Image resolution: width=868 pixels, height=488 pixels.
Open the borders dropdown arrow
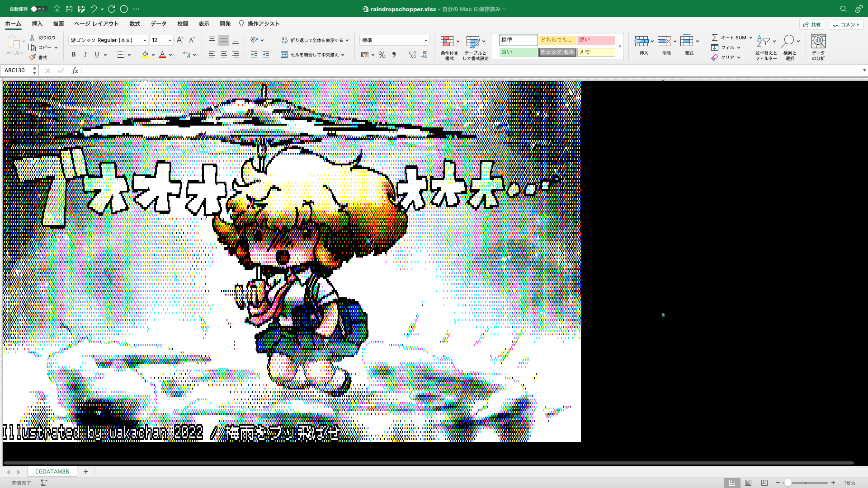click(129, 55)
